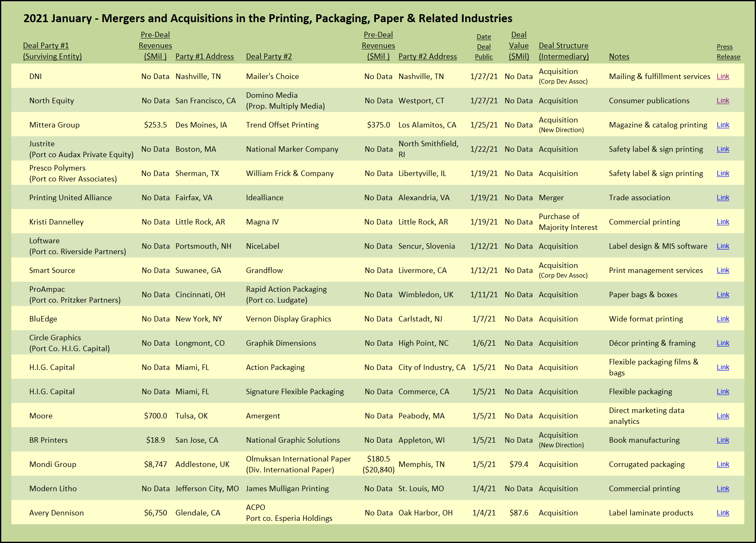
Task: Select the Trend Offset Printing cell
Action: tap(282, 125)
